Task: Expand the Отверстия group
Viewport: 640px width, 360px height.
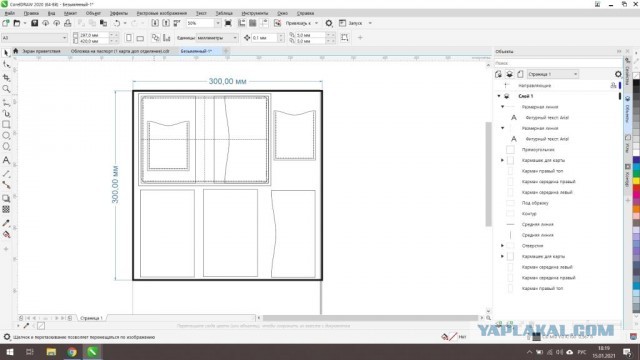Action: click(502, 246)
